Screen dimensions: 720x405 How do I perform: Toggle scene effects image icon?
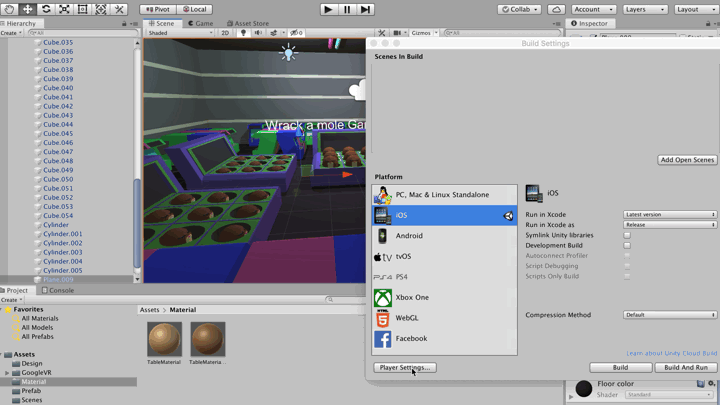274,33
